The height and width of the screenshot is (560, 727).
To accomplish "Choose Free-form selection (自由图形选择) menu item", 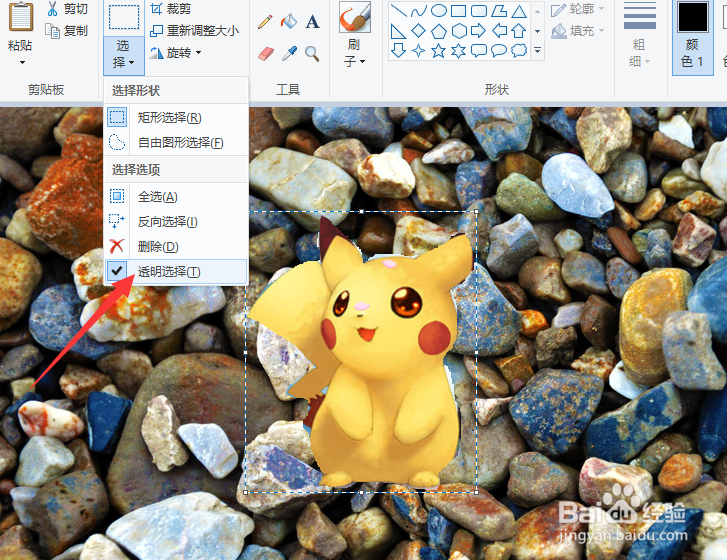I will coord(176,142).
